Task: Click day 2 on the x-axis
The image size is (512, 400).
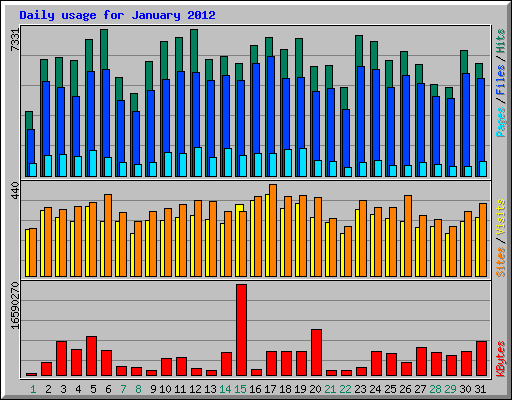Action: pos(48,389)
